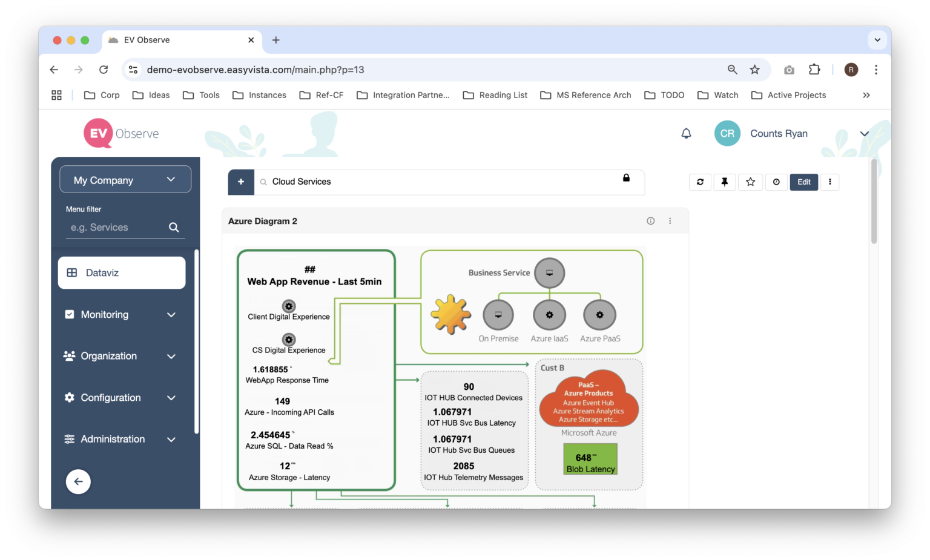This screenshot has width=930, height=560.
Task: Click the lock icon in dashboard bar
Action: click(x=626, y=177)
